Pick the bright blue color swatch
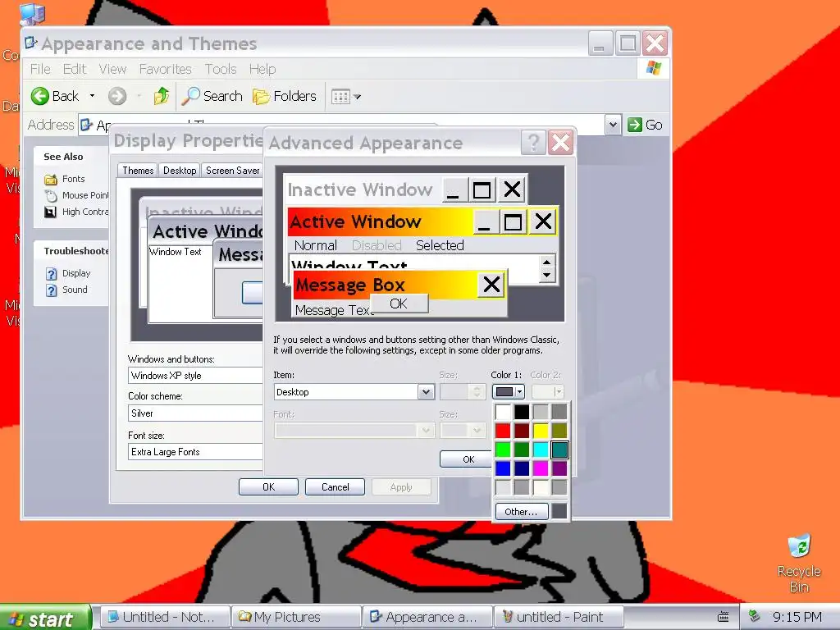This screenshot has width=840, height=630. click(503, 468)
